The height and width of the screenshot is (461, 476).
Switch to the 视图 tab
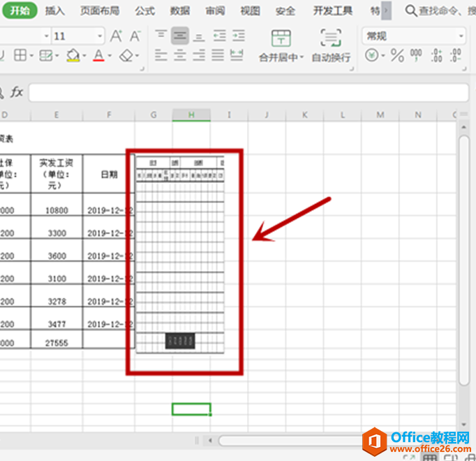pyautogui.click(x=250, y=11)
